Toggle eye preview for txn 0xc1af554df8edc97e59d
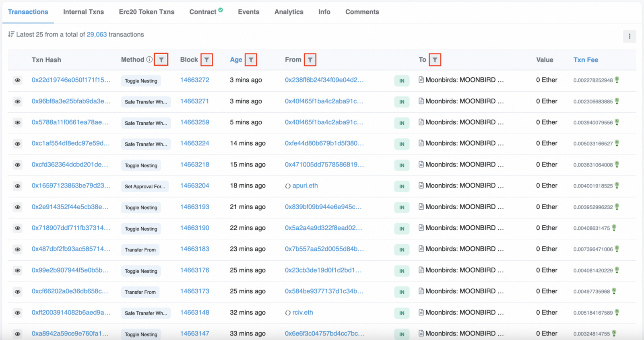 coord(17,144)
